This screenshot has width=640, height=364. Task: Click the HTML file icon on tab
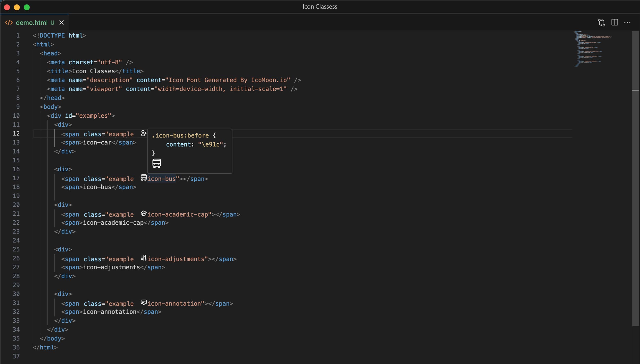tap(9, 23)
